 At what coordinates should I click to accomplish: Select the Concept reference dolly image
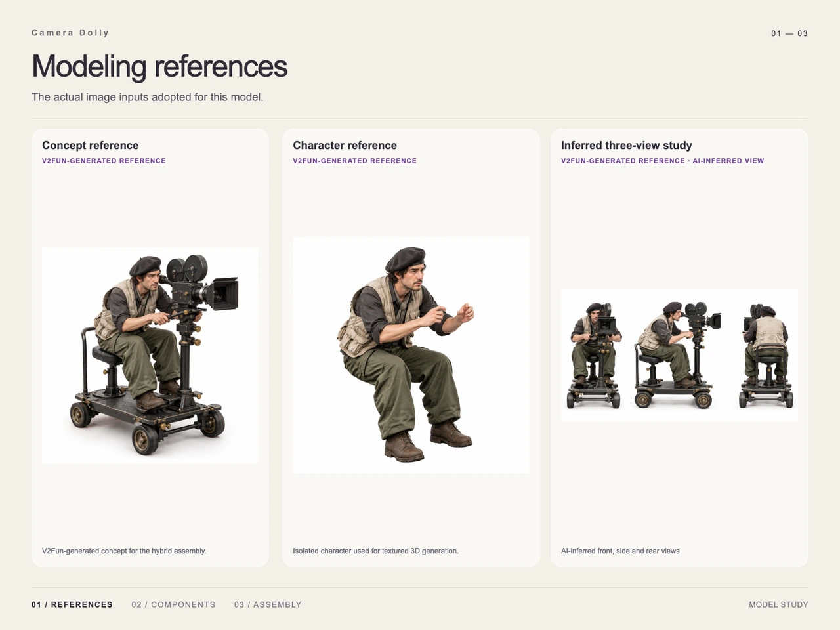coord(150,355)
